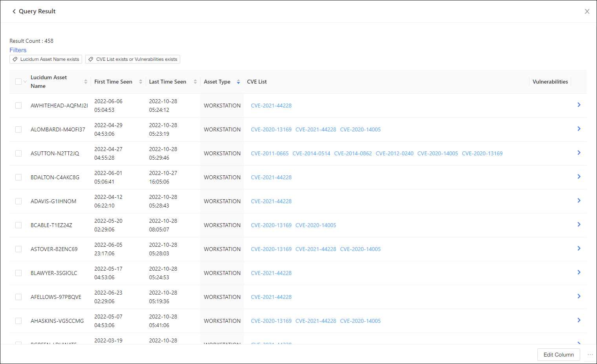Open CVE-2020-13169 link in ALOMBARDI row
The image size is (597, 364).
coord(271,129)
